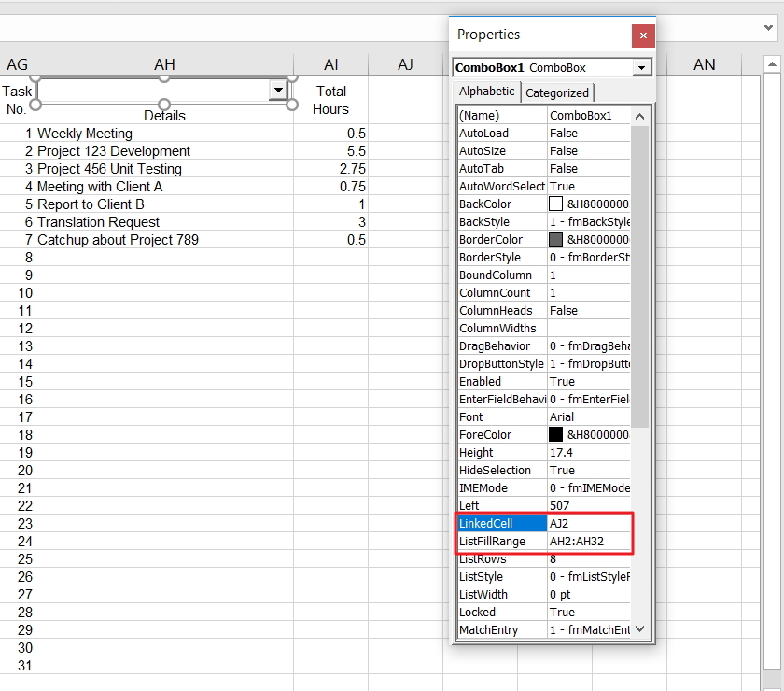Select the ColumnHeads property row
The height and width of the screenshot is (691, 784).
(x=543, y=311)
